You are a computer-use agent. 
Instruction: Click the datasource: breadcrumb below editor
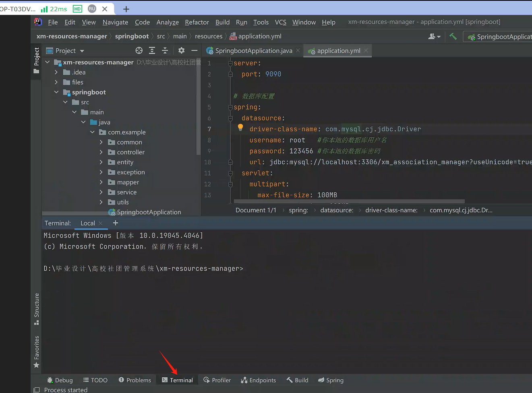(337, 210)
